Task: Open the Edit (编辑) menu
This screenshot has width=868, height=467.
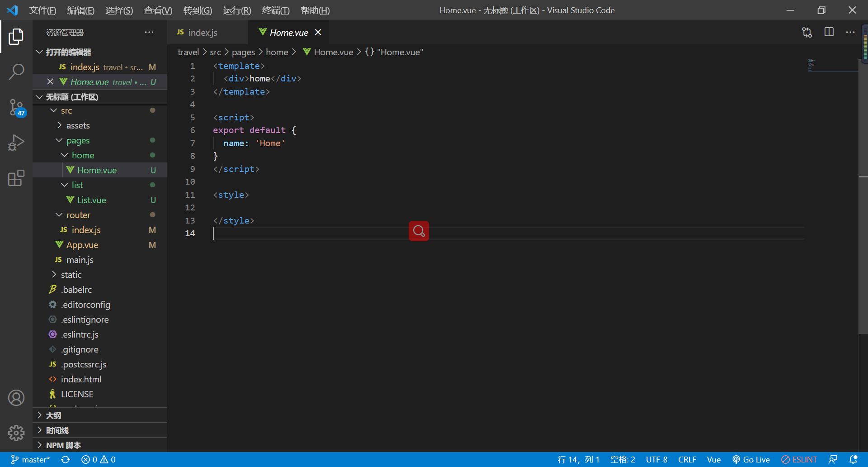Action: pyautogui.click(x=80, y=10)
